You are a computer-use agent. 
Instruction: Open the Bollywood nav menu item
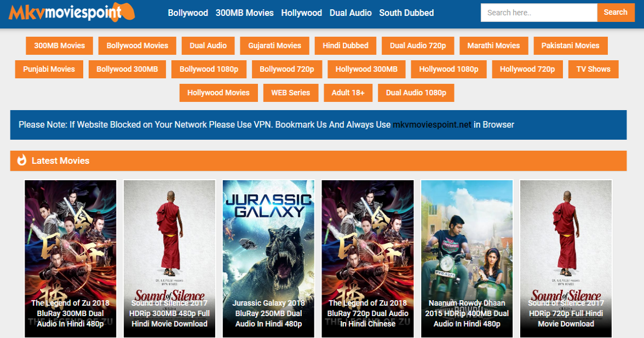[x=188, y=13]
